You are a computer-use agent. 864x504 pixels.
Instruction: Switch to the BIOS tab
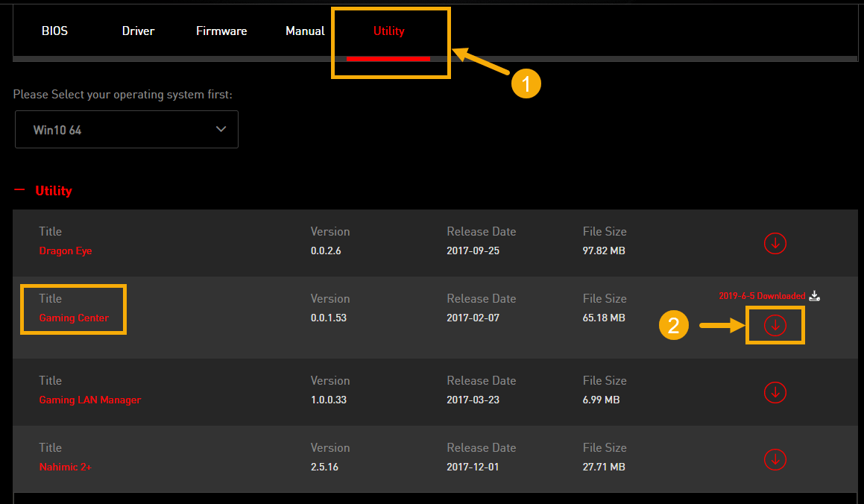(x=54, y=31)
